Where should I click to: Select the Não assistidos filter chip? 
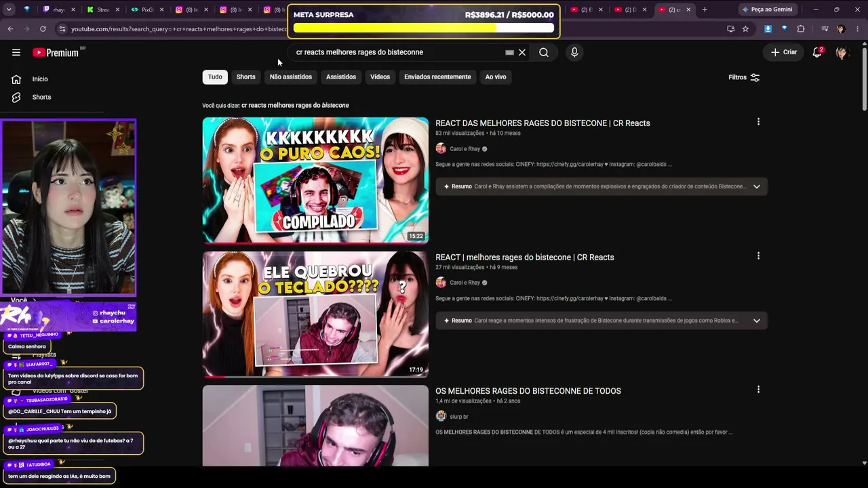point(291,77)
